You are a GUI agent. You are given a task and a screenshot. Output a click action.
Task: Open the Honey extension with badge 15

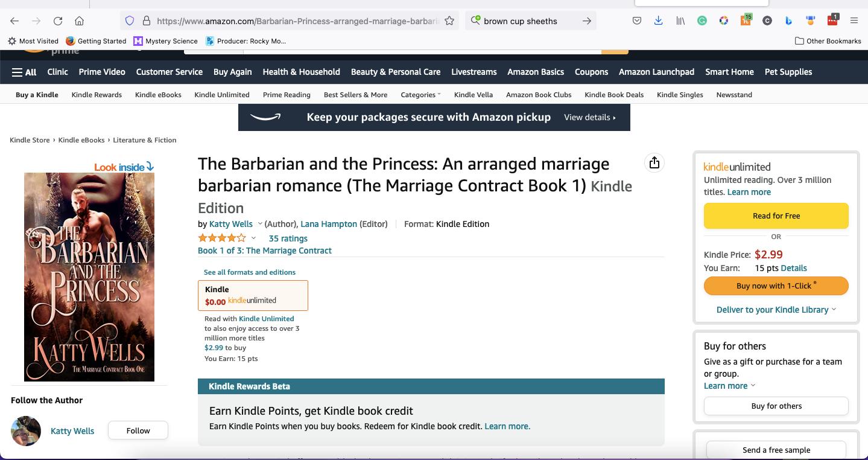pos(746,21)
